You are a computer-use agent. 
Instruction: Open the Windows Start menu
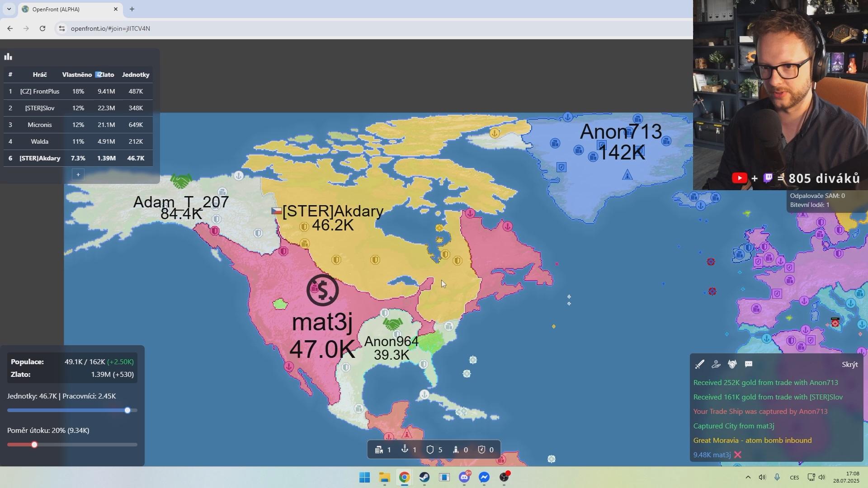coord(364,477)
